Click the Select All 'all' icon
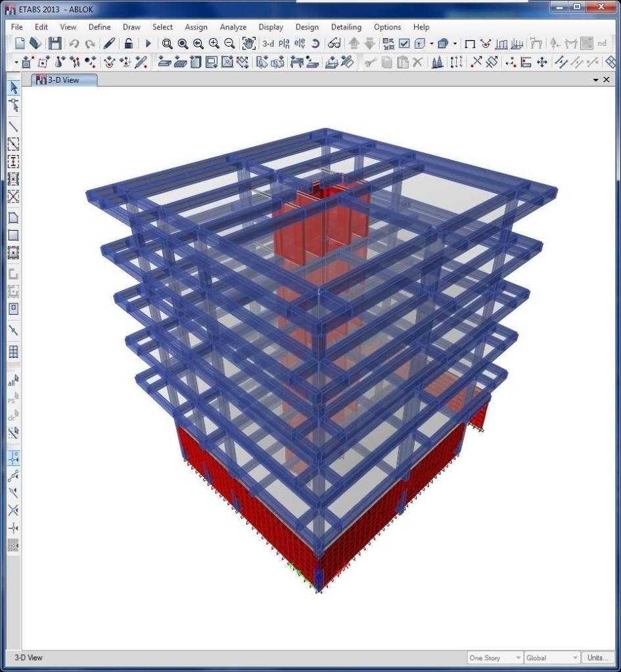This screenshot has width=621, height=672. [x=13, y=380]
